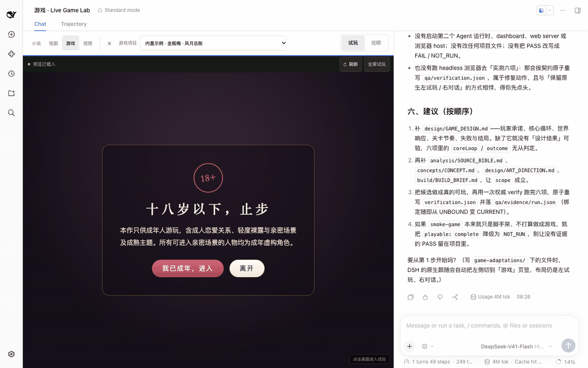588x368 pixels.
Task: Toggle the right sidebar panel icon
Action: [x=577, y=10]
